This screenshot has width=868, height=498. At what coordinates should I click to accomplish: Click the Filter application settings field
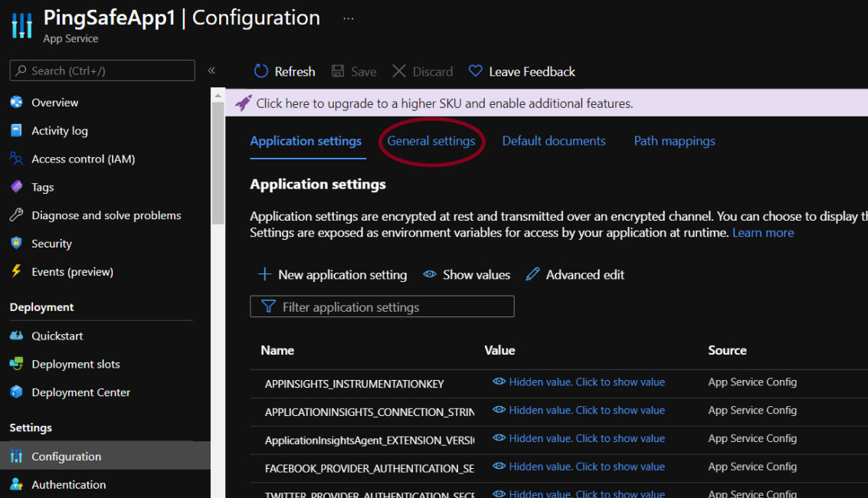click(x=382, y=307)
